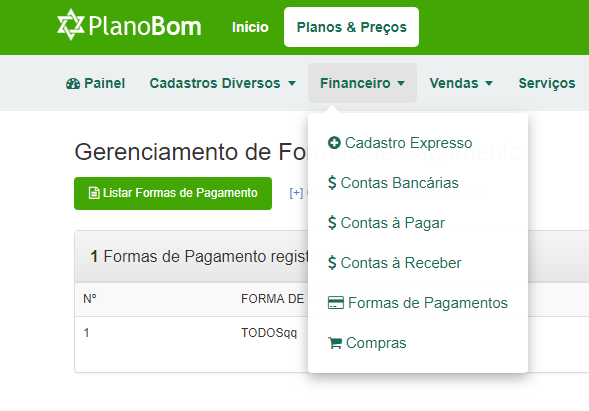
Task: Select Contas à Receber menu entry
Action: tap(394, 263)
